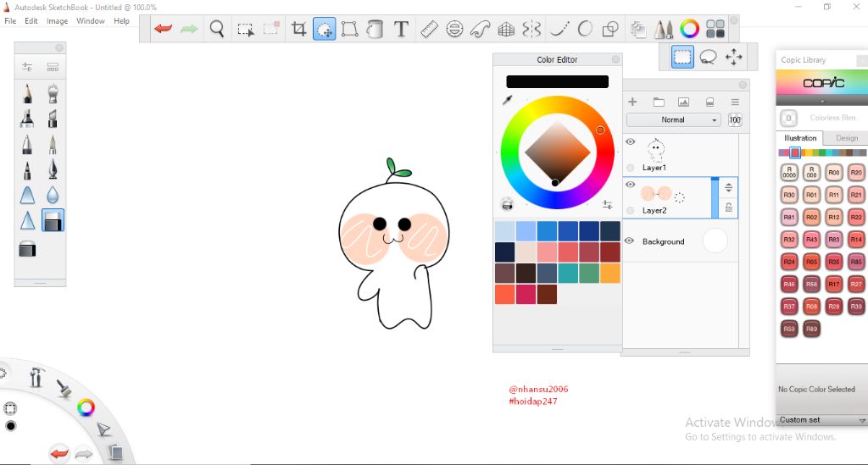Viewport: 868px width, 465px height.
Task: Toggle Layer2 transparency lock circle
Action: pyautogui.click(x=630, y=210)
